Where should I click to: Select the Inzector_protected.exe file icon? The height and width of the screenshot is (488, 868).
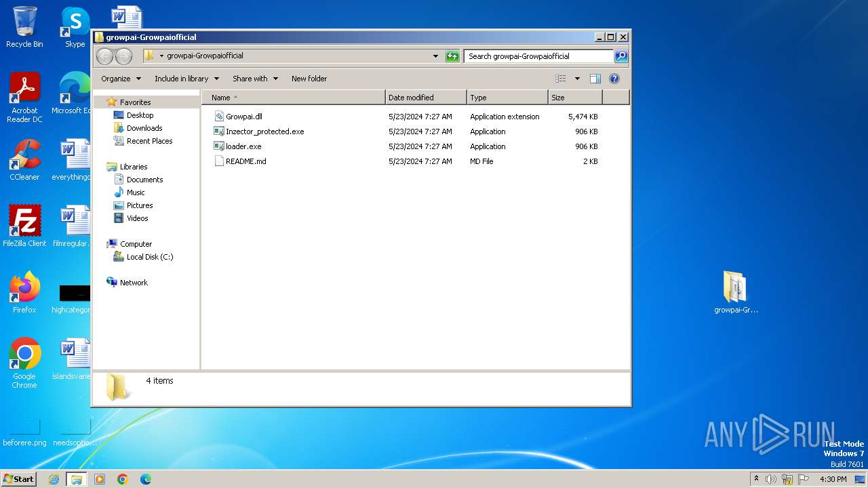coord(219,131)
